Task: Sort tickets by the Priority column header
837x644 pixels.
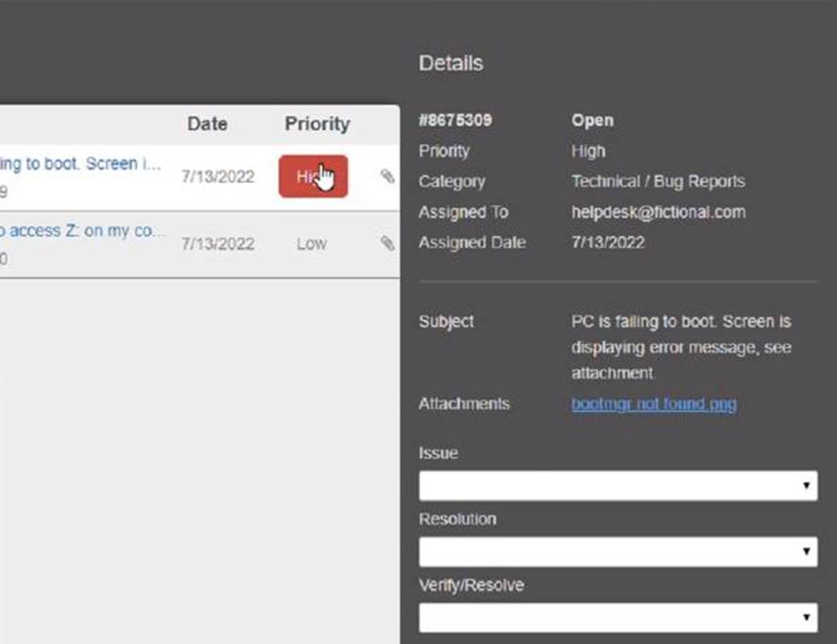Action: pos(317,124)
